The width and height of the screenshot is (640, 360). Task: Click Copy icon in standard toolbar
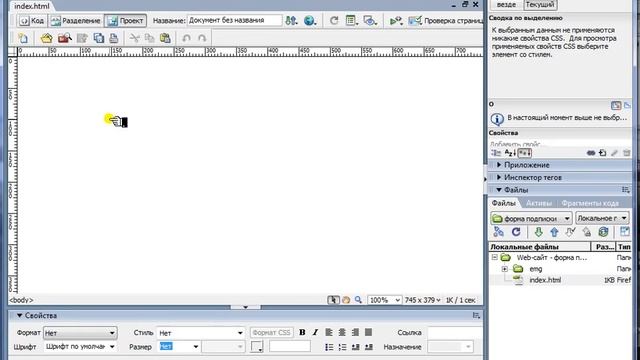150,38
